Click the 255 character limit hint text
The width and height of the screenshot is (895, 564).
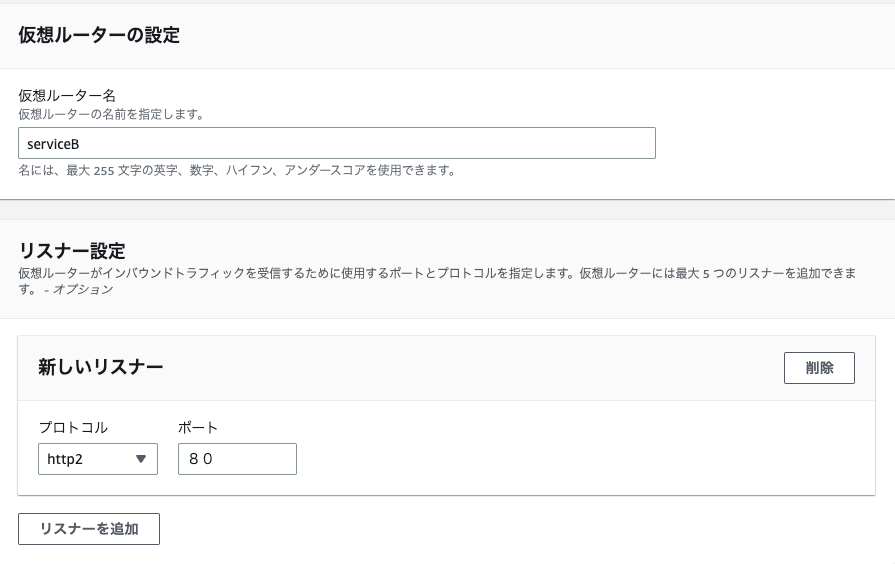pyautogui.click(x=236, y=170)
